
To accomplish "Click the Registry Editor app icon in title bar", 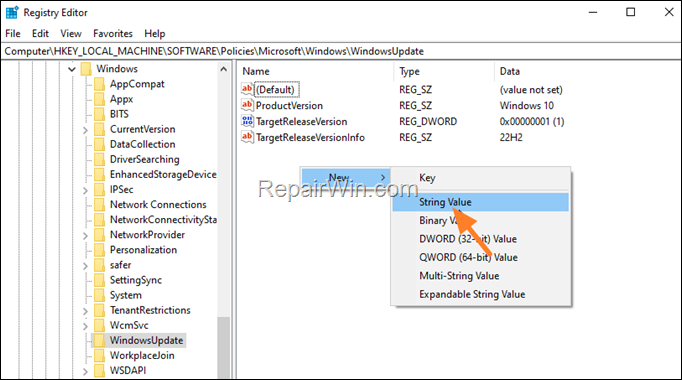I will 12,13.
